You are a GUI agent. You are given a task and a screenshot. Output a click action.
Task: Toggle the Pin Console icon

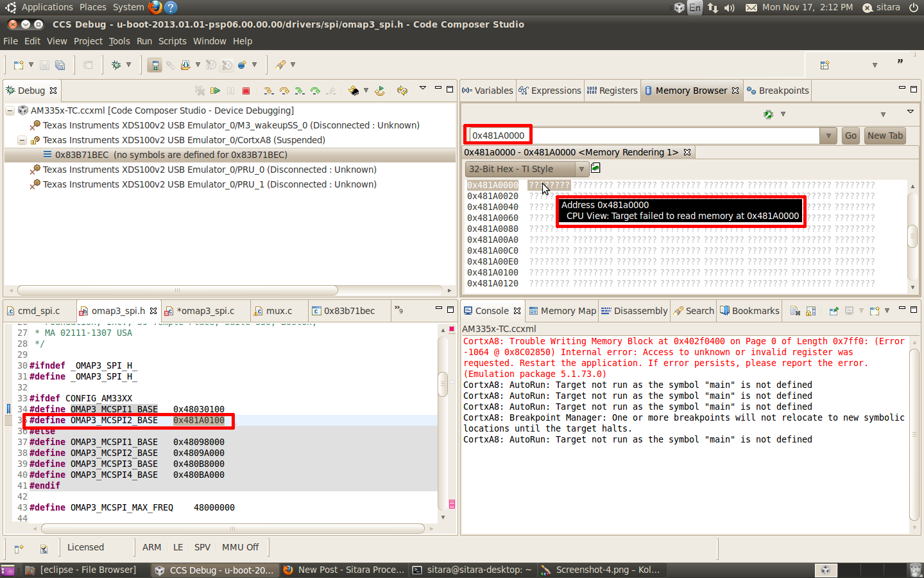(834, 311)
